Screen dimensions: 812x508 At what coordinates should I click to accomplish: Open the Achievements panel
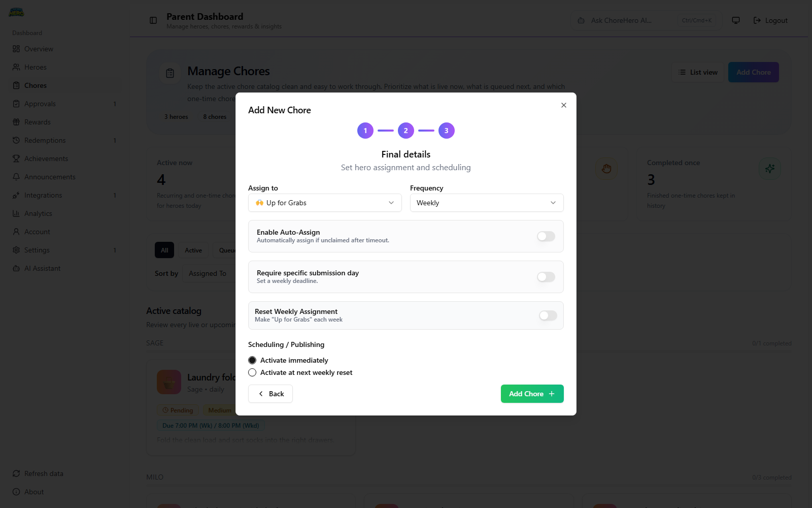tap(46, 158)
